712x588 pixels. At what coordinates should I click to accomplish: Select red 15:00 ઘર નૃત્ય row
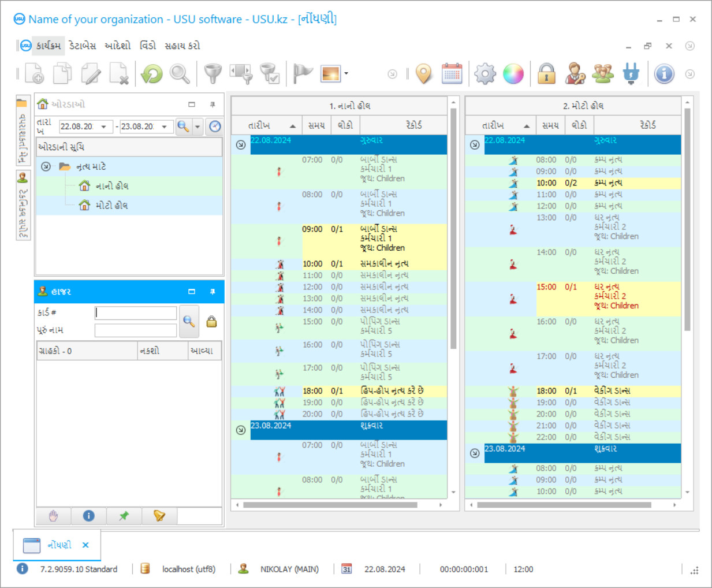[x=608, y=299]
